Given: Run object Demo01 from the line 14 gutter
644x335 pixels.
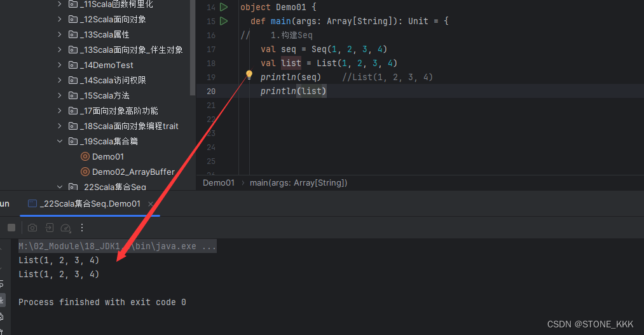Looking at the screenshot, I should click(224, 7).
